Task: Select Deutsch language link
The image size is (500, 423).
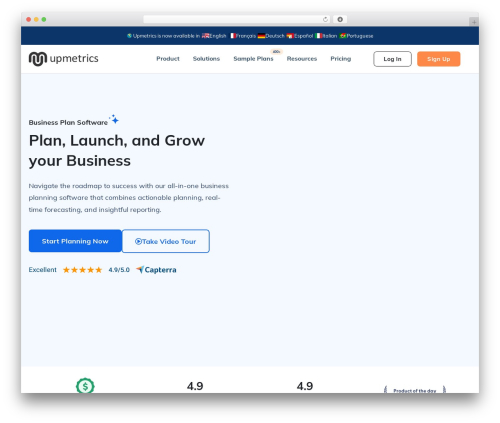Action: click(x=271, y=36)
